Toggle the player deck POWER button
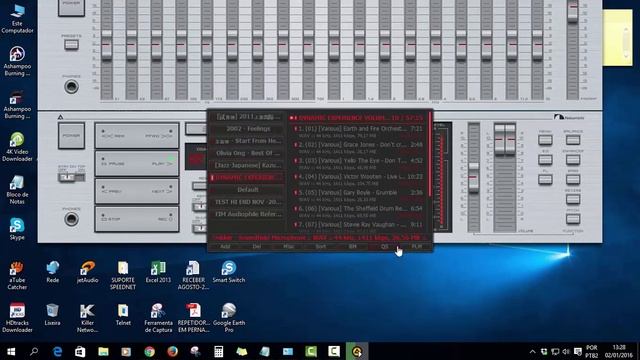The image size is (640, 360). point(71,136)
